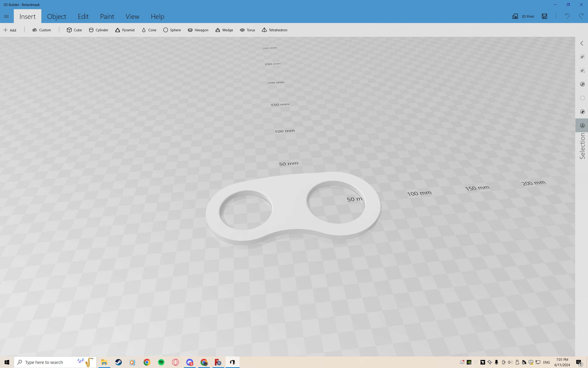This screenshot has width=588, height=368.
Task: Open the View tab
Action: point(133,16)
